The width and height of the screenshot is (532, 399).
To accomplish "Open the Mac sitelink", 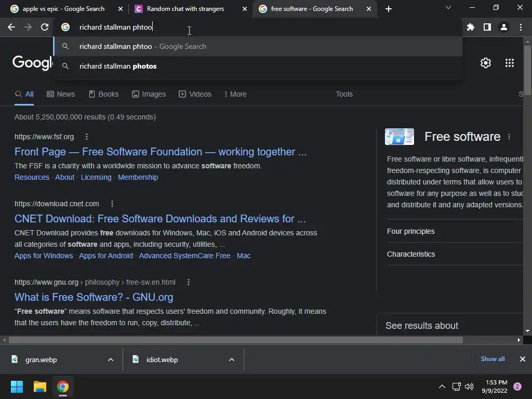I will (244, 256).
